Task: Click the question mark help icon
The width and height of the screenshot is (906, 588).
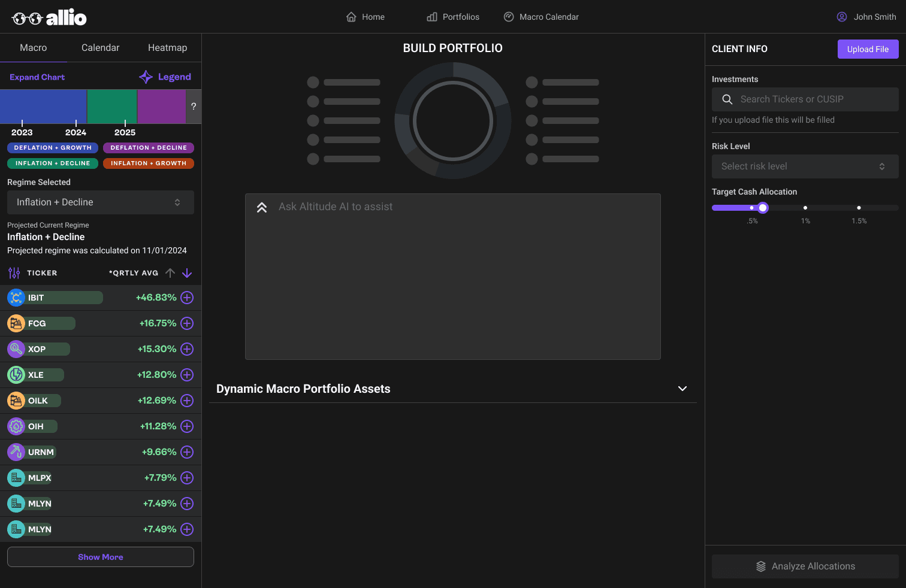Action: coord(194,106)
